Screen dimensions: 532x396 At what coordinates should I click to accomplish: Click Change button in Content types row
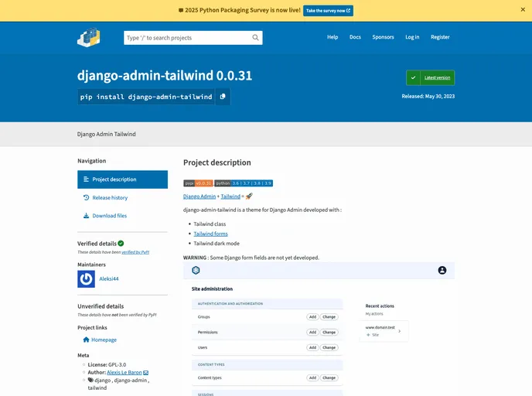(329, 377)
